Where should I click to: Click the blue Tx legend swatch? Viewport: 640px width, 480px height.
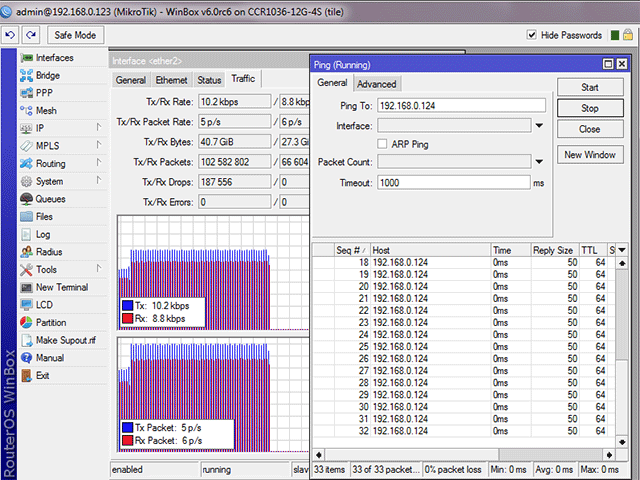pyautogui.click(x=128, y=305)
